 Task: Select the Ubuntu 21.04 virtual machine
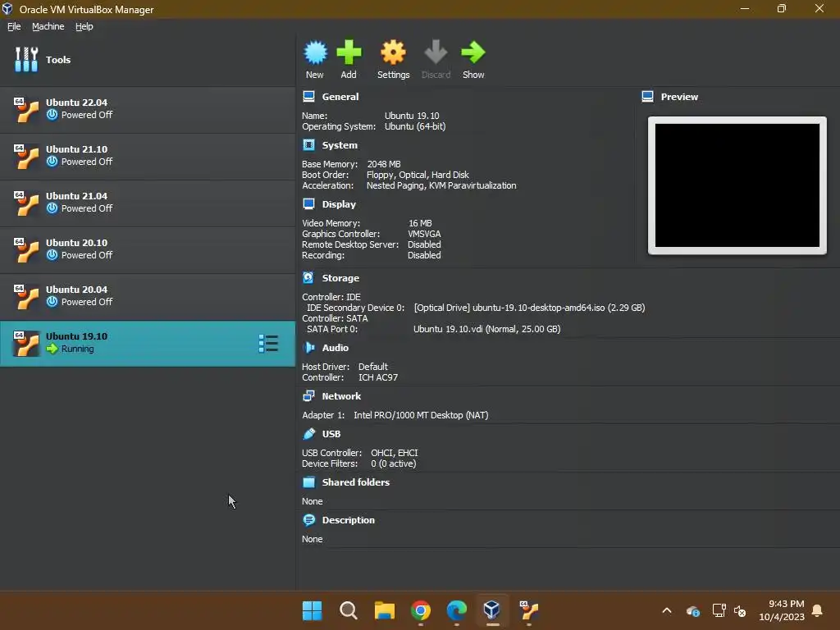point(148,203)
